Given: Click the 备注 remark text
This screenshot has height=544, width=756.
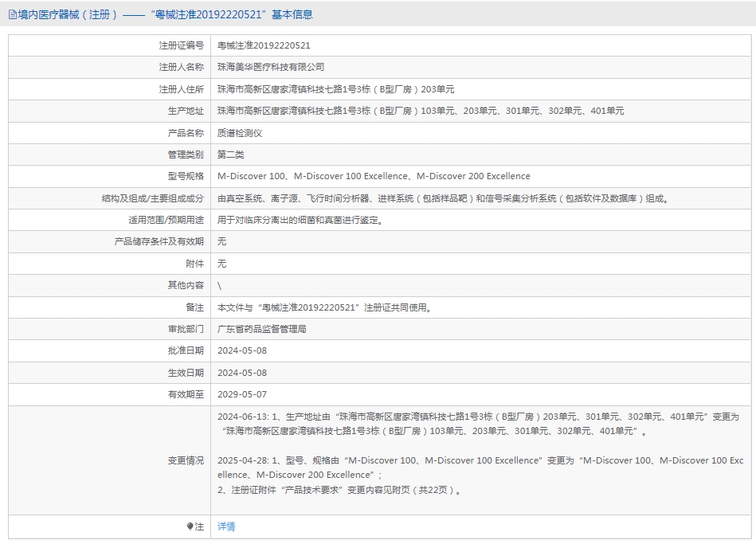Looking at the screenshot, I should (x=328, y=307).
